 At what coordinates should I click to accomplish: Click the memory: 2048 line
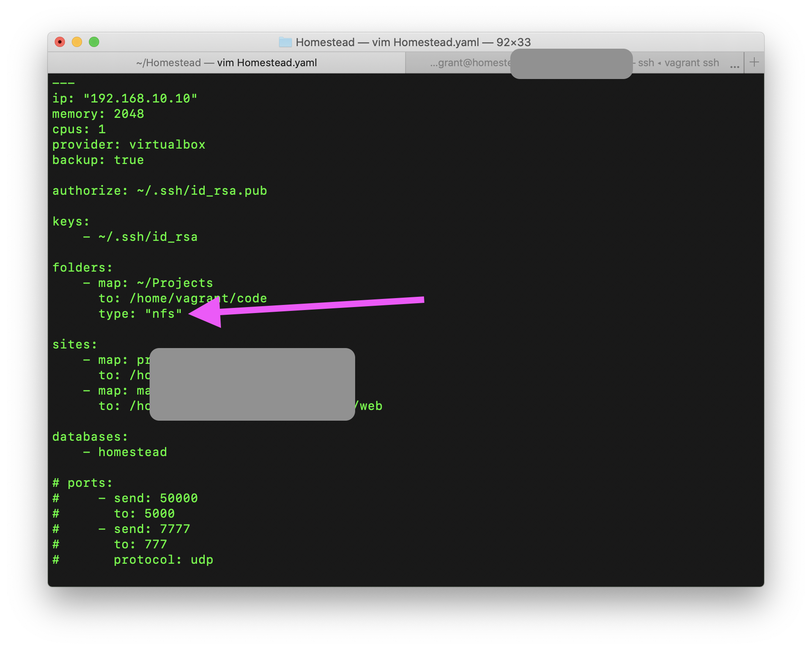[x=98, y=114]
